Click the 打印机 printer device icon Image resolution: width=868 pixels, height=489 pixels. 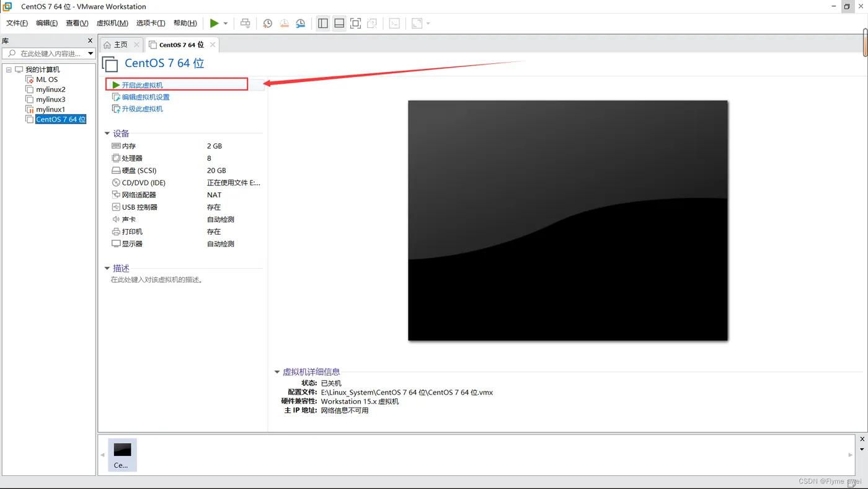tap(116, 231)
